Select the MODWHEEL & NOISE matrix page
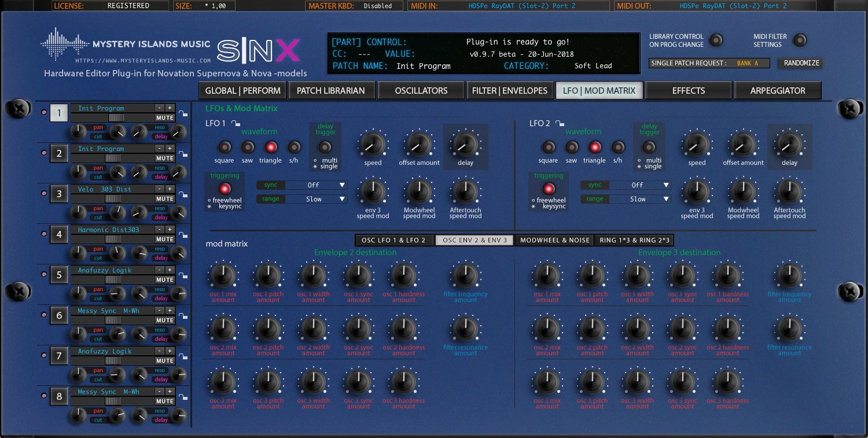The width and height of the screenshot is (868, 438). (x=554, y=240)
